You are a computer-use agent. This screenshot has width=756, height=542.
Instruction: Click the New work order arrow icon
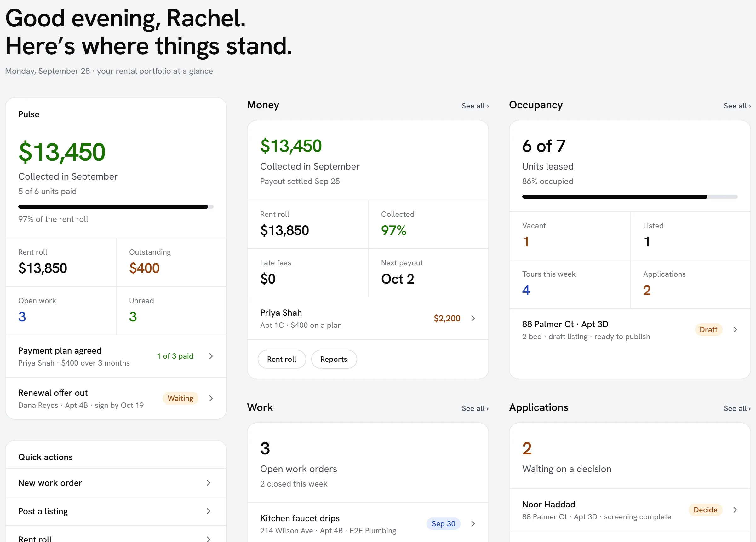[208, 483]
